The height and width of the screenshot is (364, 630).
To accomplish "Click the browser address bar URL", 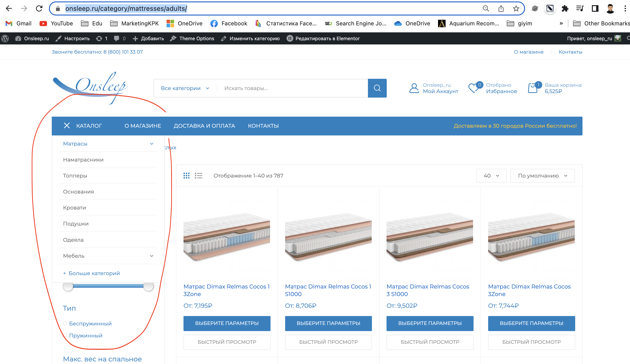I will (126, 8).
